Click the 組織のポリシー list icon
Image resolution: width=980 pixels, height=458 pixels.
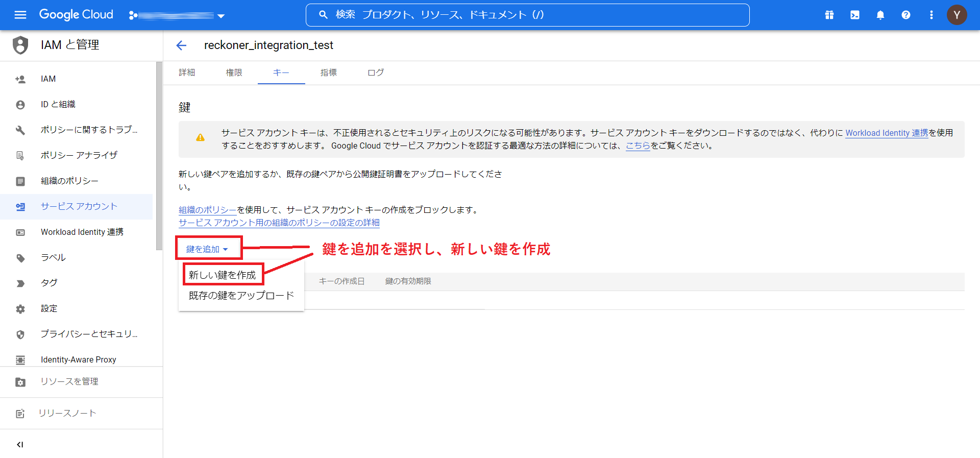(20, 181)
